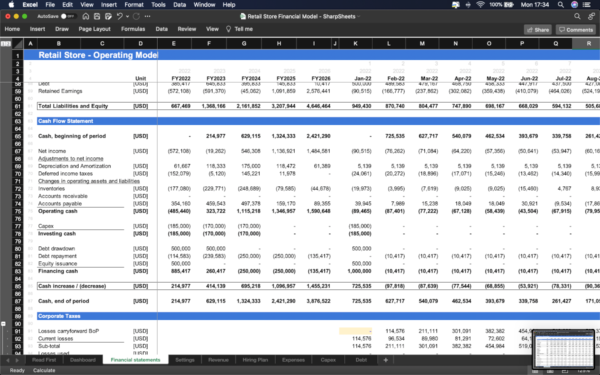Select the Corporate Taxes section header
The width and height of the screenshot is (600, 375).
(59, 316)
